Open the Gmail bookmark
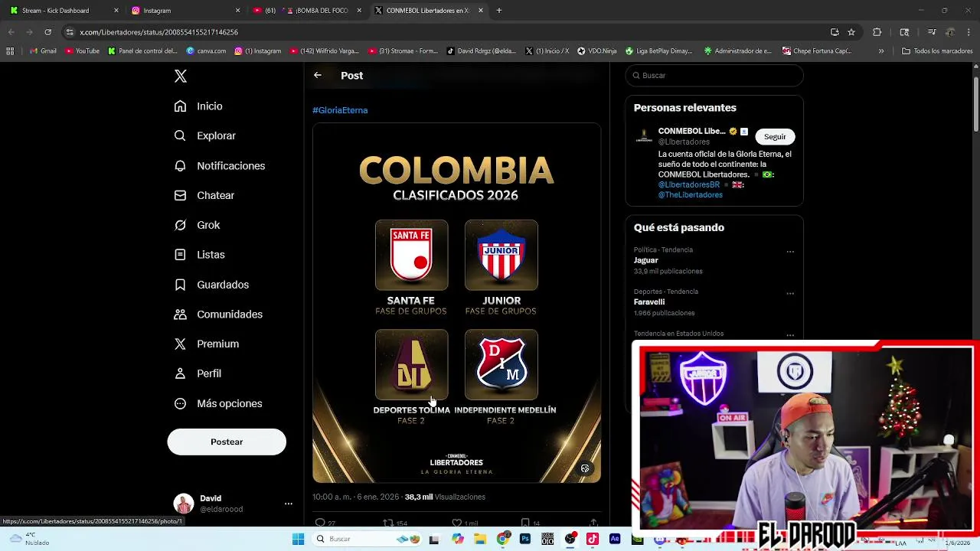The height and width of the screenshot is (551, 980). 43,51
